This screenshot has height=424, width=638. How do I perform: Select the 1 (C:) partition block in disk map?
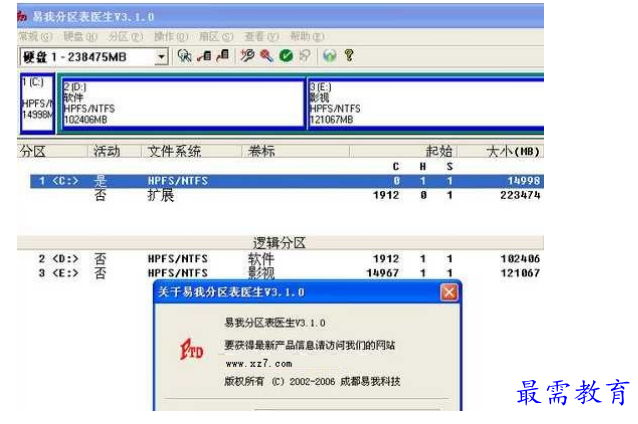pyautogui.click(x=37, y=103)
